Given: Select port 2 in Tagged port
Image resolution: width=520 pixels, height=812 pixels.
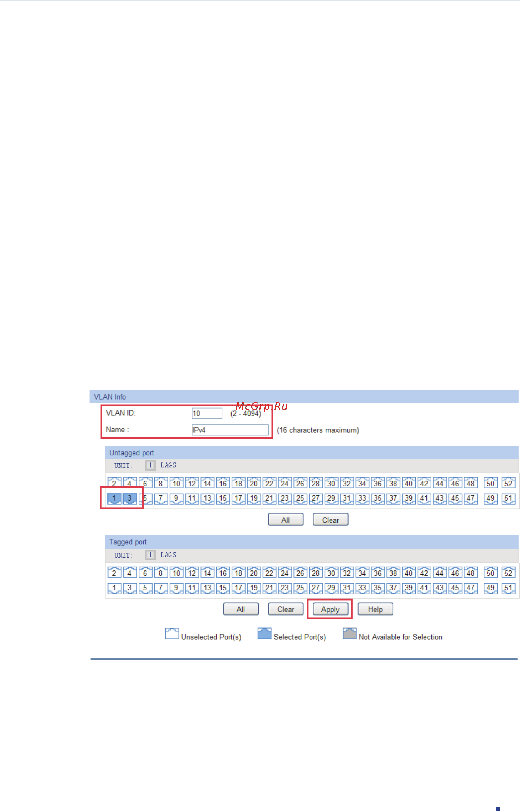Looking at the screenshot, I should click(x=115, y=573).
